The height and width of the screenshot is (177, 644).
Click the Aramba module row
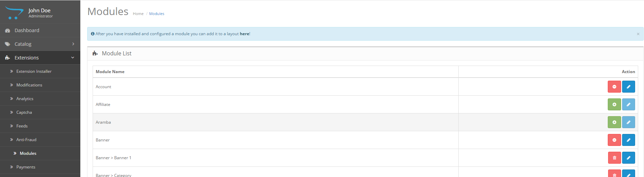[x=365, y=122]
